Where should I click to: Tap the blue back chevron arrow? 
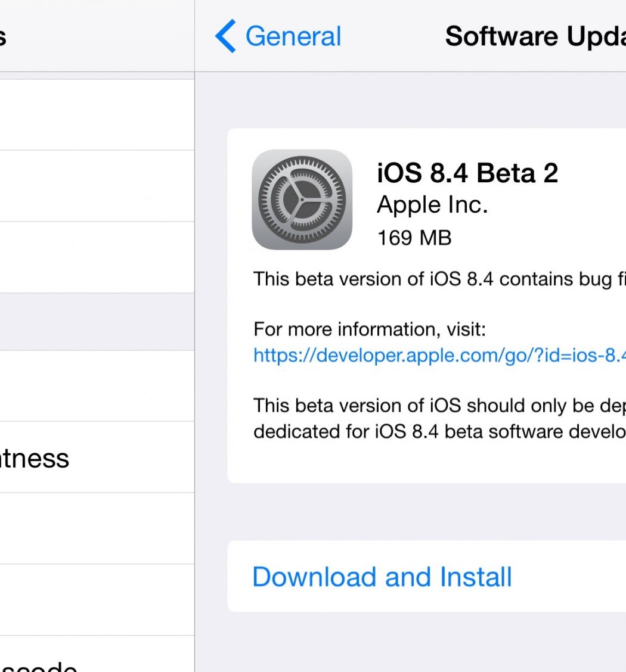[225, 36]
